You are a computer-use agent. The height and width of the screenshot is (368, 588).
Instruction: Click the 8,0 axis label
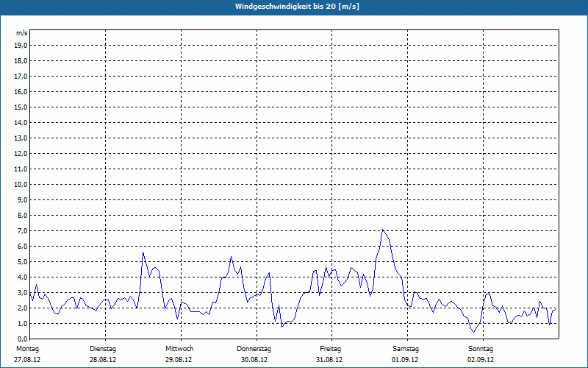[22, 215]
